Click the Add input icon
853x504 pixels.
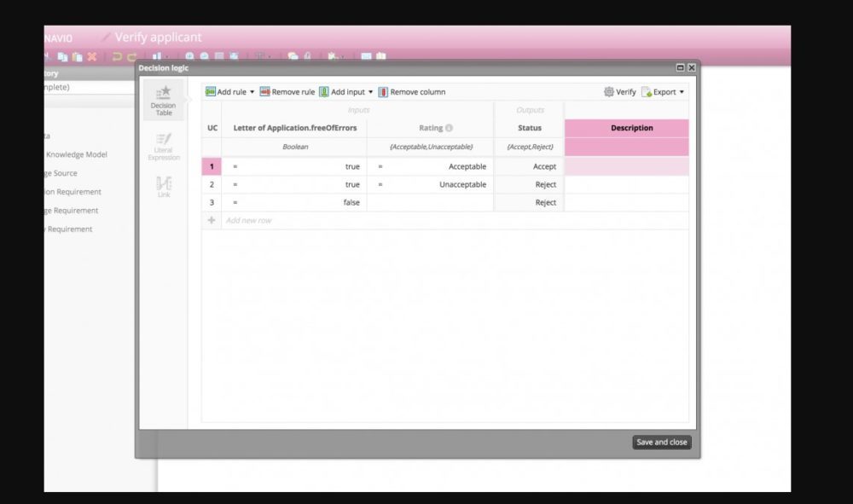(x=324, y=92)
